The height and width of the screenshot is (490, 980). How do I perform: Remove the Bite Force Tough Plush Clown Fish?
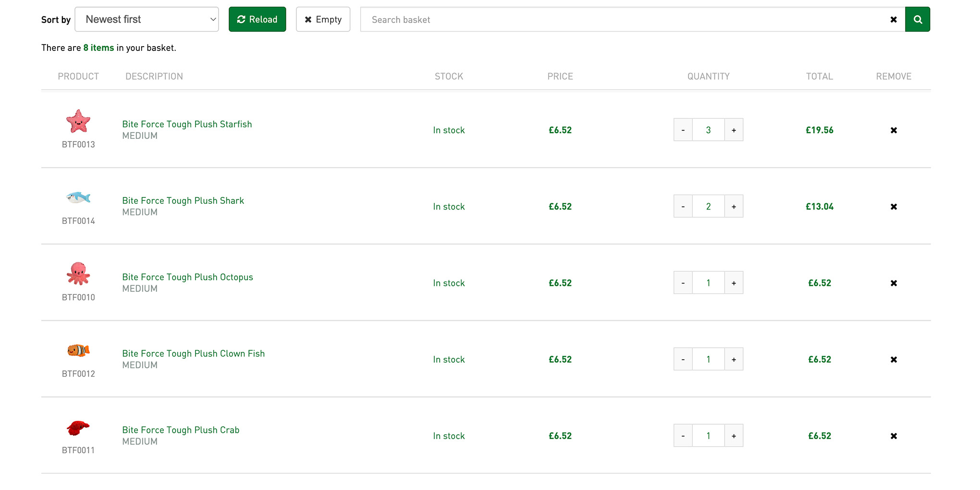tap(894, 359)
